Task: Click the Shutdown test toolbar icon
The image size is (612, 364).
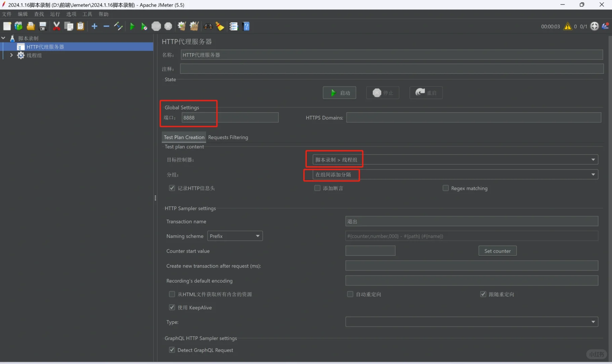Action: click(x=168, y=26)
